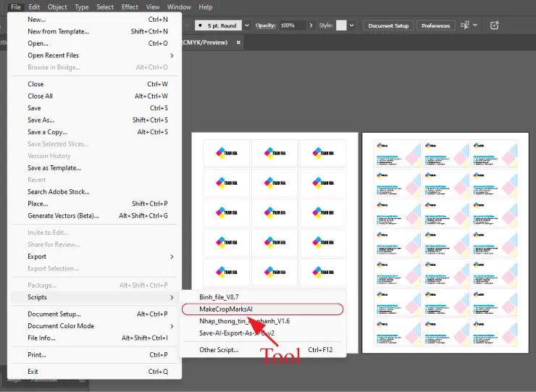Image resolution: width=536 pixels, height=392 pixels.
Task: Click the align-to-selection icon in control bar
Action: pyautogui.click(x=464, y=25)
